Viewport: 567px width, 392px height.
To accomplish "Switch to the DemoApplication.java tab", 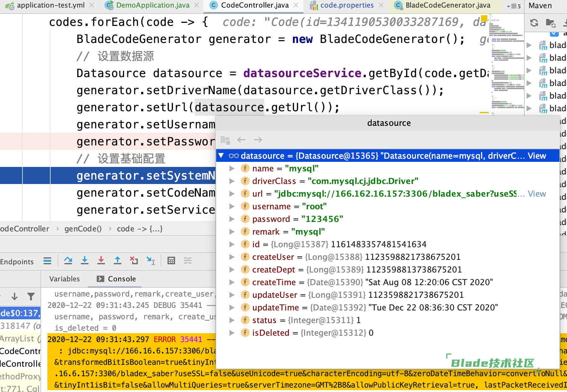I will pyautogui.click(x=153, y=5).
